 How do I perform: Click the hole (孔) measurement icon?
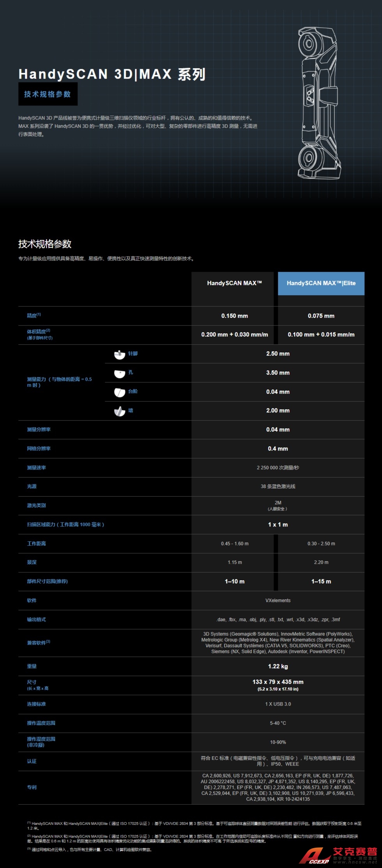(119, 373)
